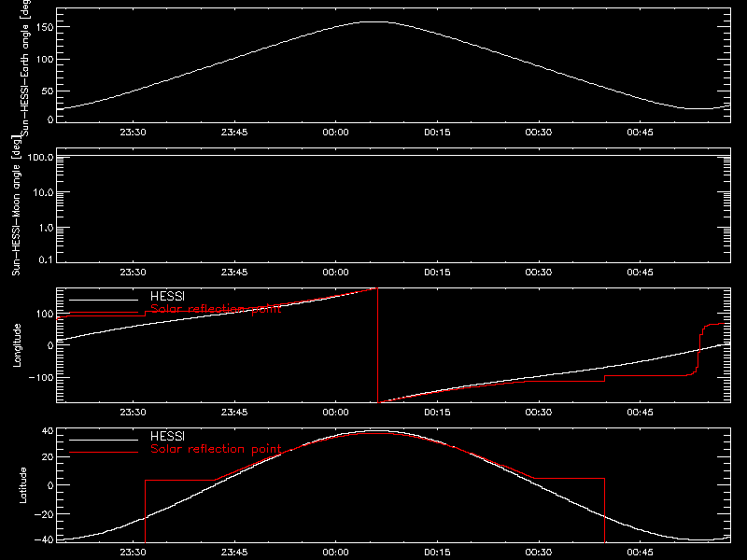Click 00:00 label under the Longitude plot

click(x=336, y=412)
